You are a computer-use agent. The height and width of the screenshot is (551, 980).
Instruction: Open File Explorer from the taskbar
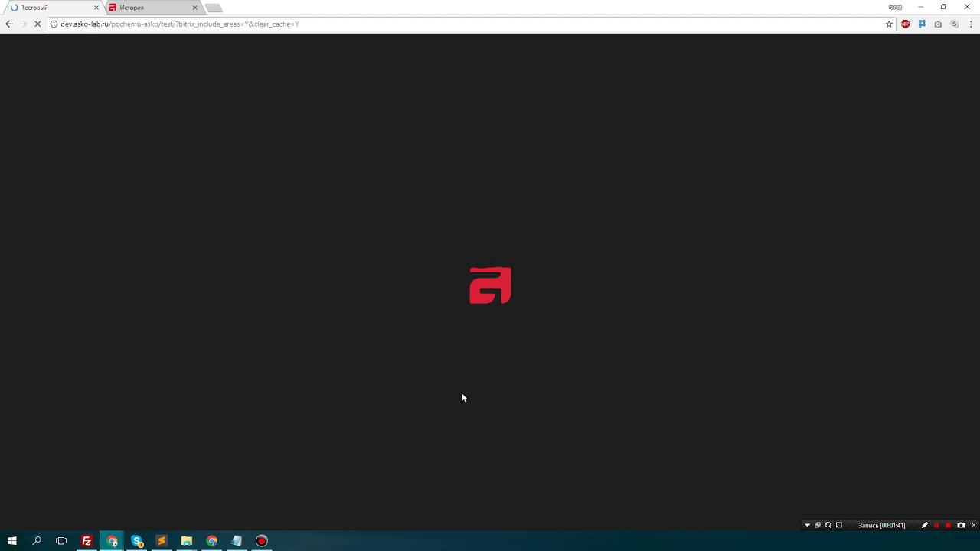tap(187, 541)
